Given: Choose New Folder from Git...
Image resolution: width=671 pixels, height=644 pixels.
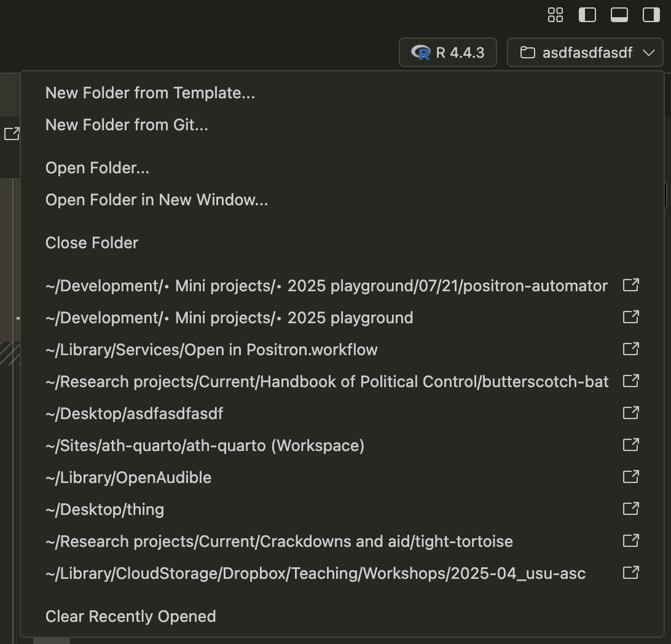Looking at the screenshot, I should pyautogui.click(x=127, y=125).
